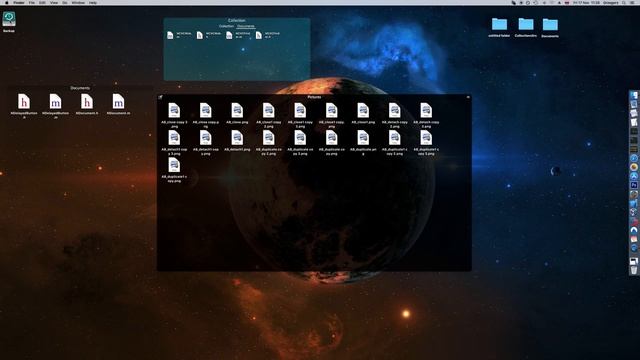640x360 pixels.
Task: Open the Go menu
Action: tap(65, 2)
